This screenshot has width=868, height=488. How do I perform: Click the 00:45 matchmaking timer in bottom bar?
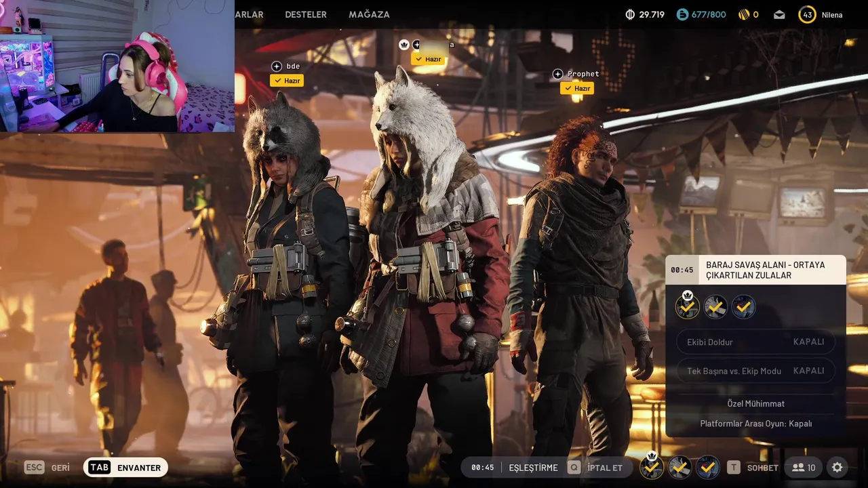coord(483,468)
